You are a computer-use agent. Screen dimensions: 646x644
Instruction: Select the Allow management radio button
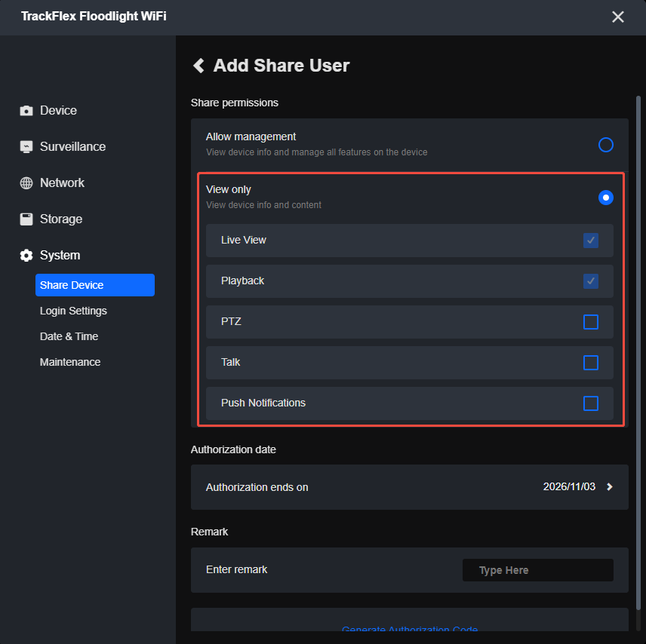605,145
